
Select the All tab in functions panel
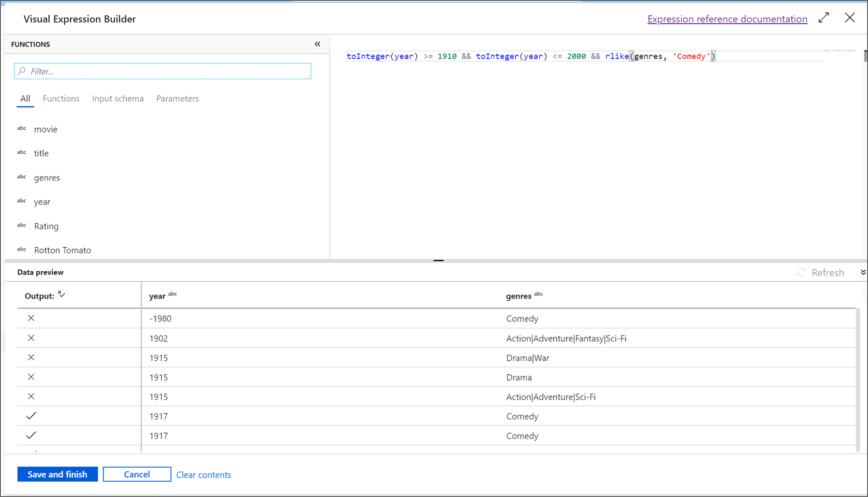coord(25,98)
